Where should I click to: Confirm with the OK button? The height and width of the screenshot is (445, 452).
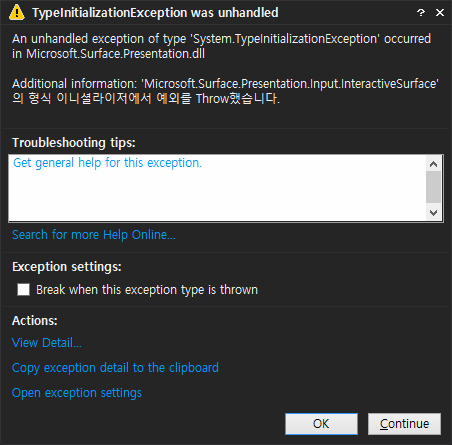point(321,424)
